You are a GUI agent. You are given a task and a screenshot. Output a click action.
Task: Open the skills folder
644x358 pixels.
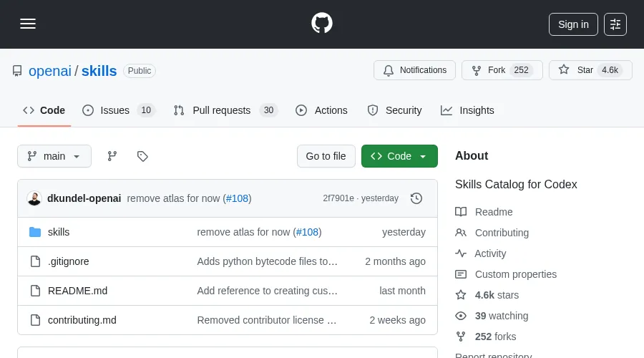(59, 232)
